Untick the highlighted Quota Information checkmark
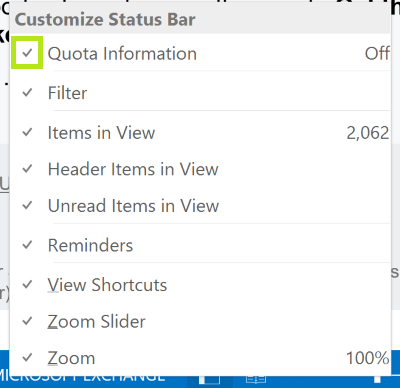Screen dimensions: 400x388 27,53
